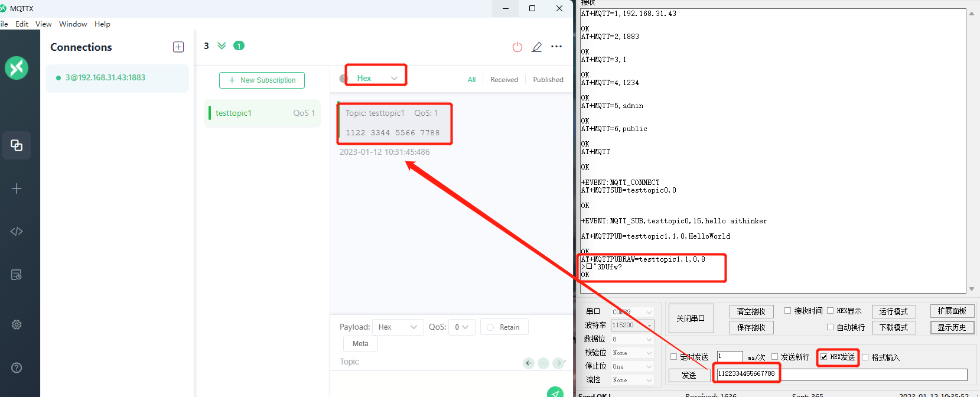Click the 发送 send button in serial tool

click(x=689, y=375)
